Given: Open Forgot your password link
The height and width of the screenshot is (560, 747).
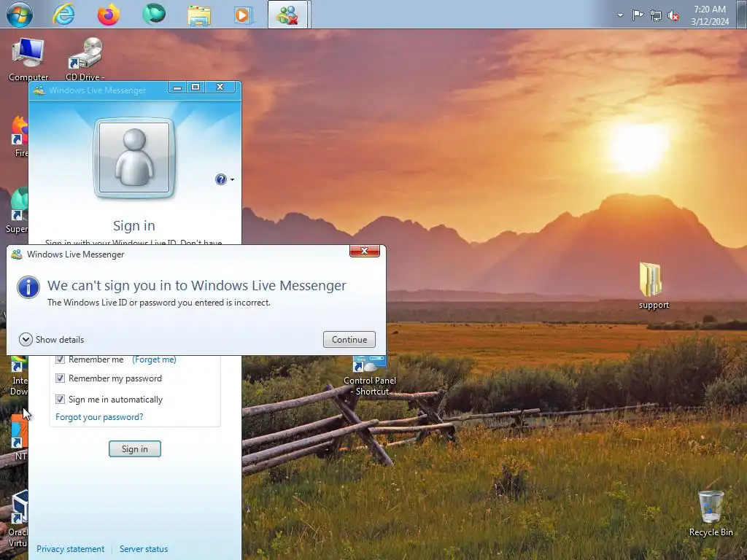Looking at the screenshot, I should [x=99, y=417].
